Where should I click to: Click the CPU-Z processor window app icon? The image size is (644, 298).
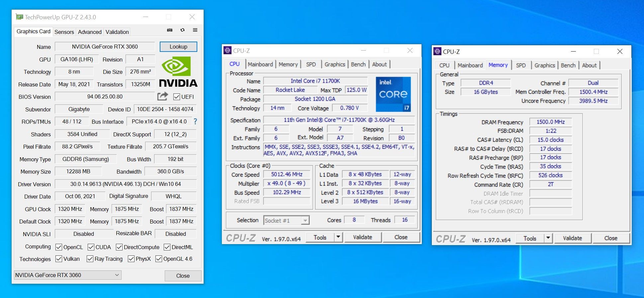coord(228,51)
